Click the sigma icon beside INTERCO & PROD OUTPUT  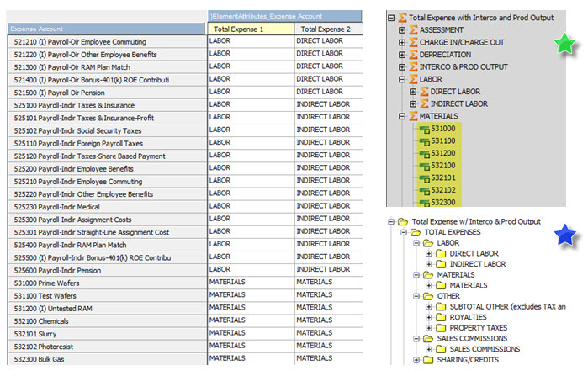click(x=413, y=66)
